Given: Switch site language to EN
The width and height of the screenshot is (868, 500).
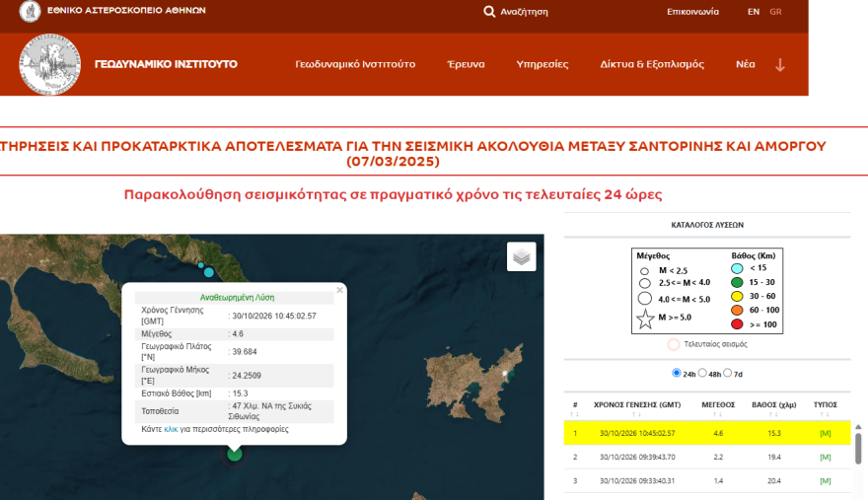Looking at the screenshot, I should [754, 12].
